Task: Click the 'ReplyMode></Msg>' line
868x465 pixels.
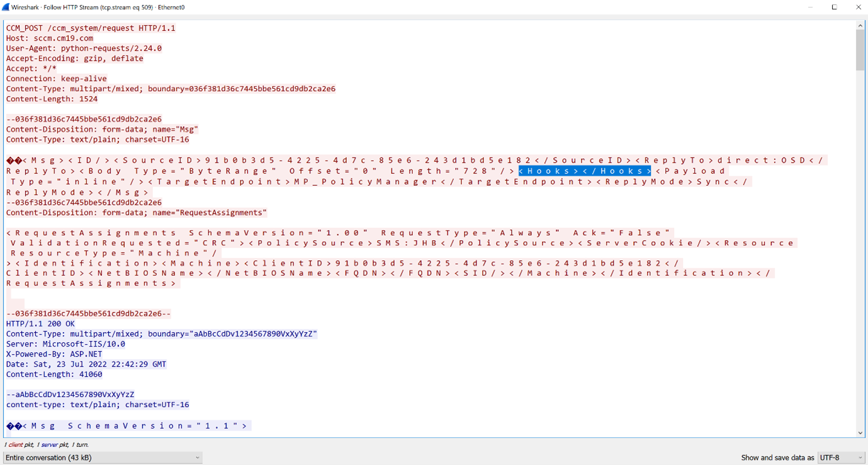Action: pos(78,192)
